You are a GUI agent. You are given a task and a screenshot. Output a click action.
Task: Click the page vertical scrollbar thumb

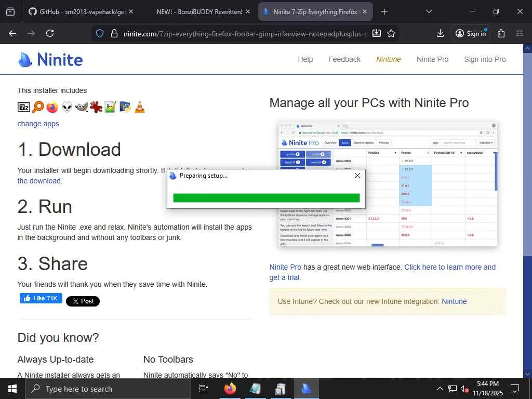point(527,154)
